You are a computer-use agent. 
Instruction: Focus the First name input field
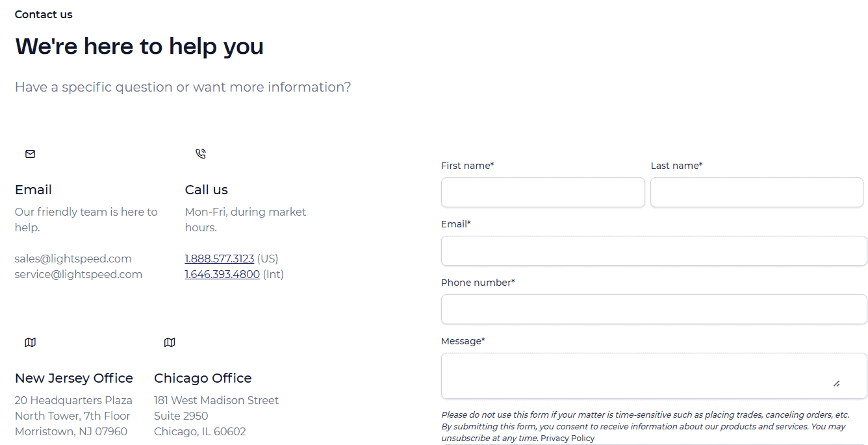542,192
